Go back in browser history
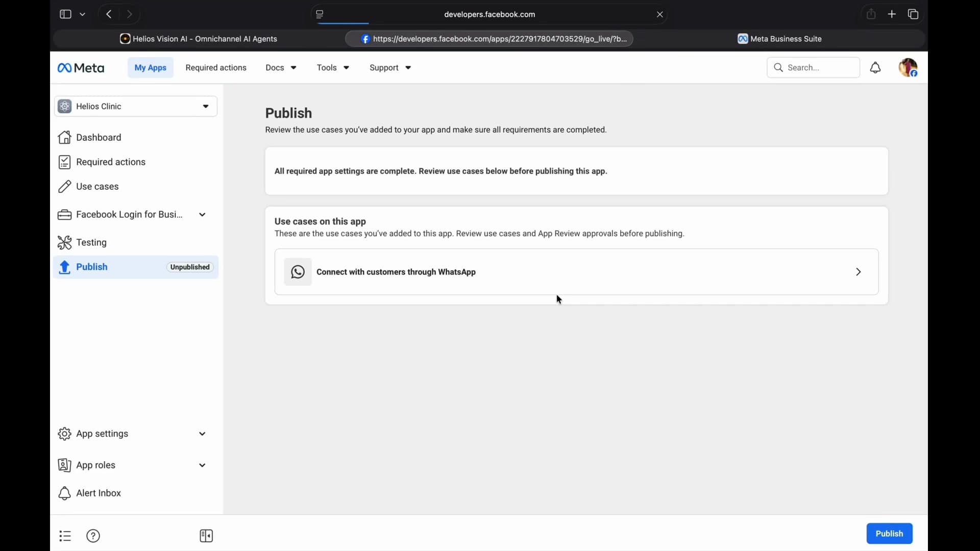The height and width of the screenshot is (551, 980). click(x=109, y=14)
